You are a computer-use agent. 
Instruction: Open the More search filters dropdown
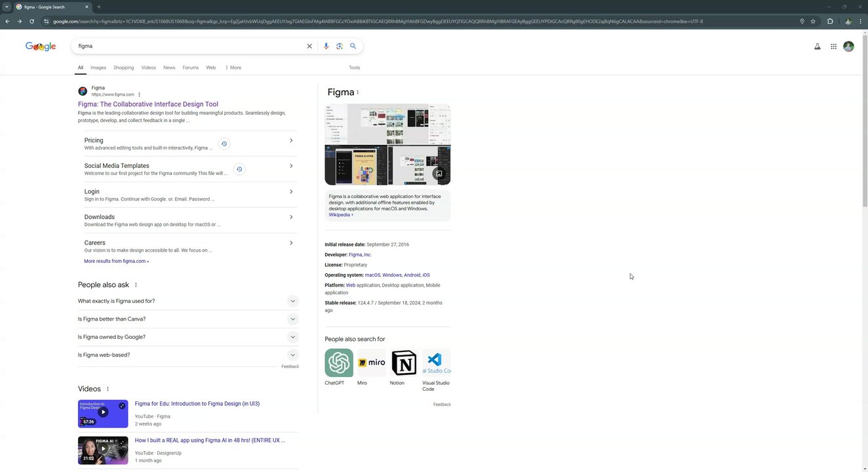click(233, 68)
